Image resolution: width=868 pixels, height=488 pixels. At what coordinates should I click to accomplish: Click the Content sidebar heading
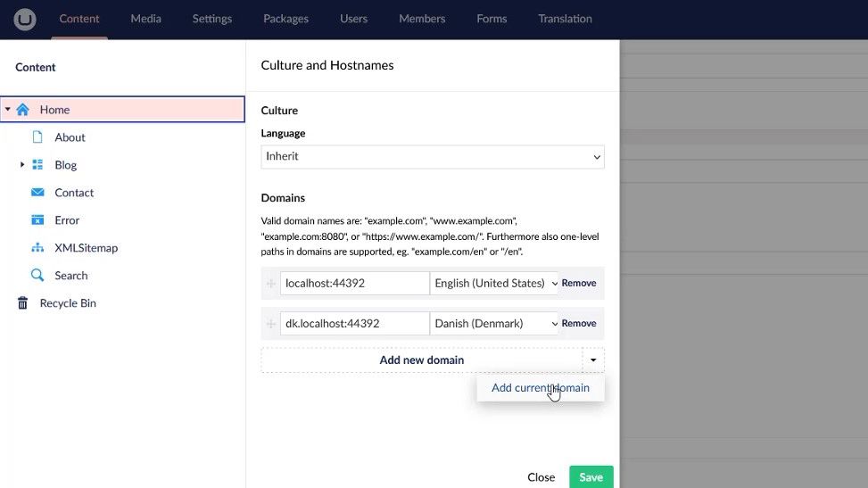click(36, 67)
